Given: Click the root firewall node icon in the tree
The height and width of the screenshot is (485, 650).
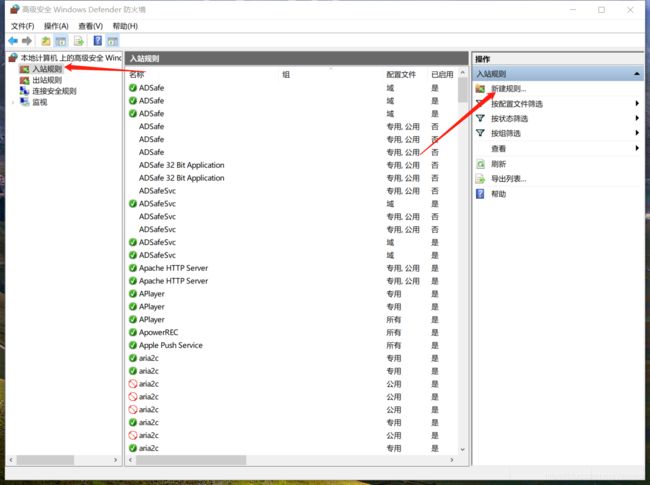Looking at the screenshot, I should [x=13, y=58].
